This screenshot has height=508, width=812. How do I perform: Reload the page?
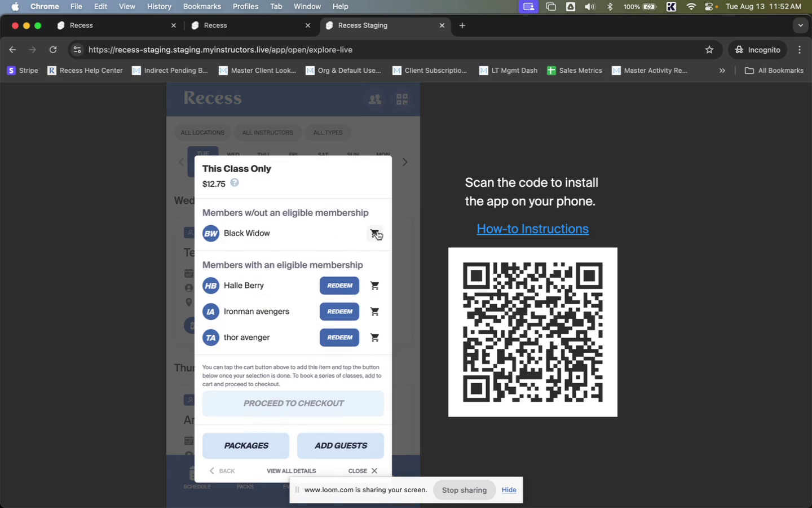coord(53,50)
